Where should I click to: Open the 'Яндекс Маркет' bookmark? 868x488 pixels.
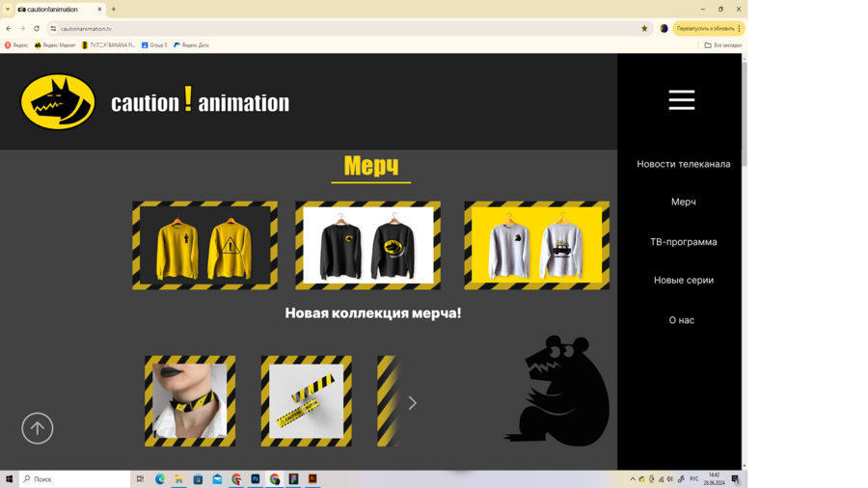[55, 45]
